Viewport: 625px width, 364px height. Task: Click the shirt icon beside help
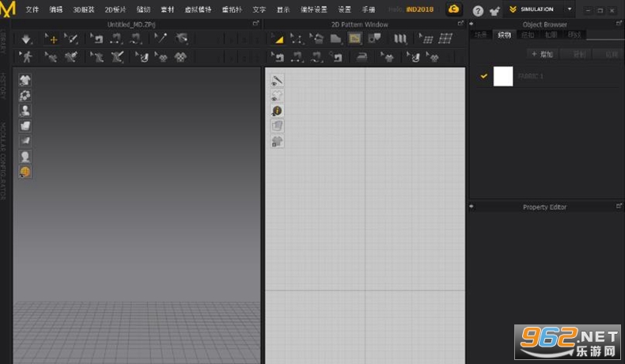494,11
